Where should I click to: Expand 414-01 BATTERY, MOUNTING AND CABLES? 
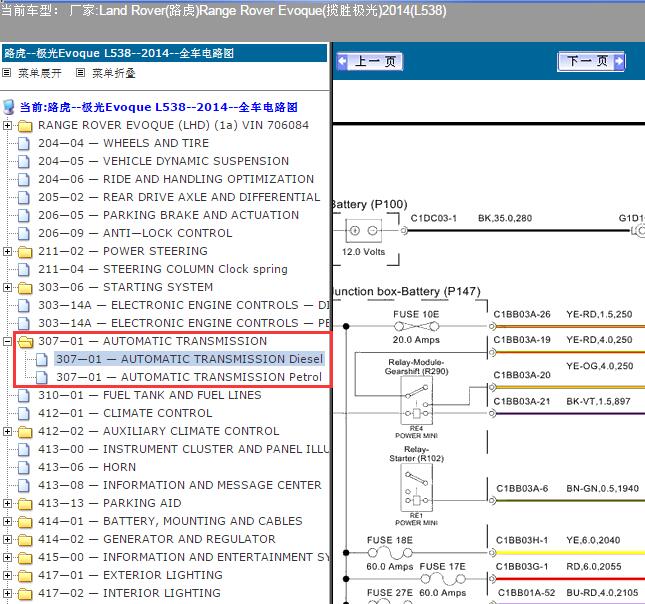click(x=7, y=521)
